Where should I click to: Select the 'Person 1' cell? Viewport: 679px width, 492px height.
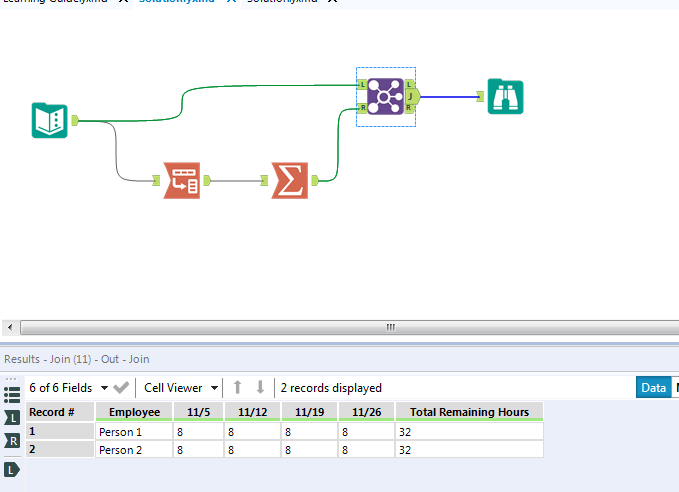(x=134, y=432)
